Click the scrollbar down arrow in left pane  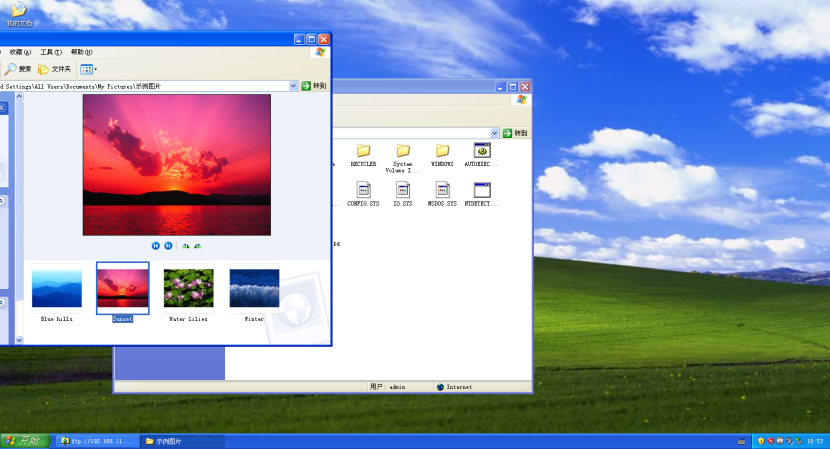[x=20, y=340]
